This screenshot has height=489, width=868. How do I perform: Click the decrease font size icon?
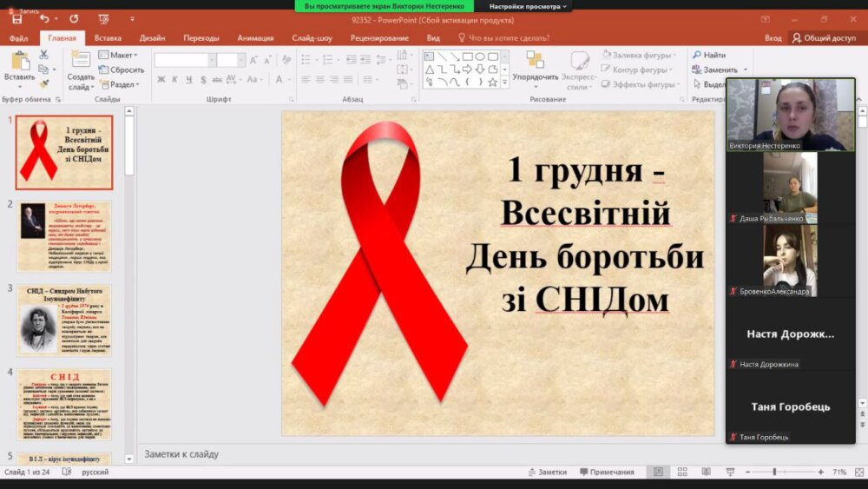coord(268,60)
